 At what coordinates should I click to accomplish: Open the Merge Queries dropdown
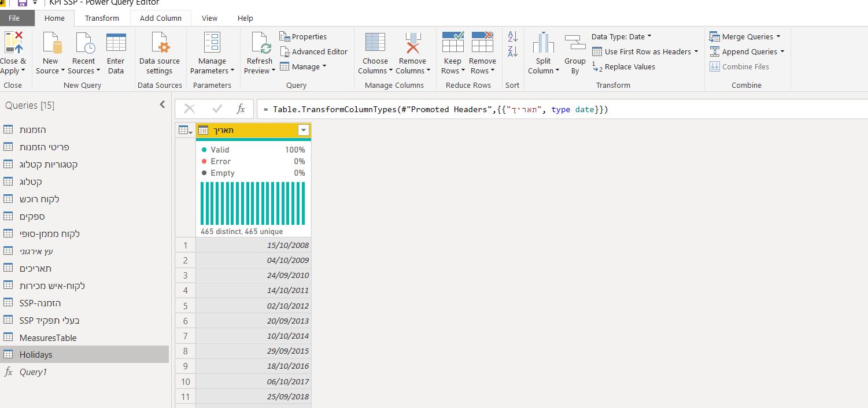(x=778, y=36)
